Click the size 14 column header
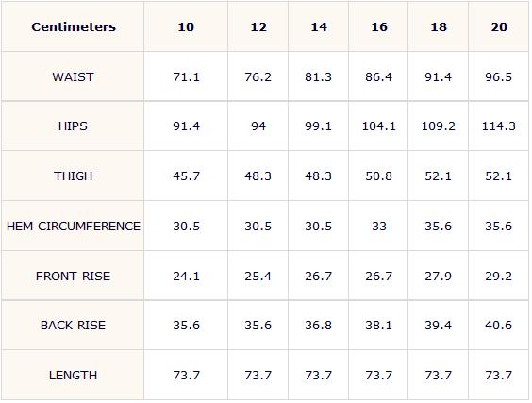The width and height of the screenshot is (532, 403). [319, 26]
